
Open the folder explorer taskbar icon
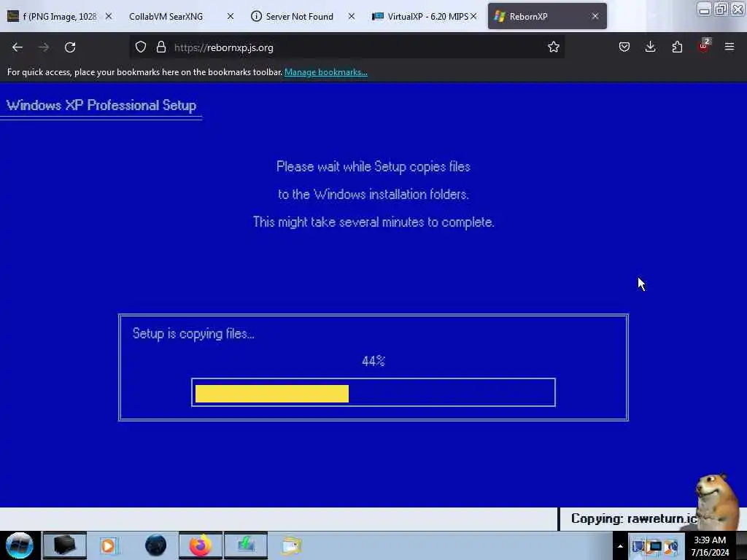[291, 545]
